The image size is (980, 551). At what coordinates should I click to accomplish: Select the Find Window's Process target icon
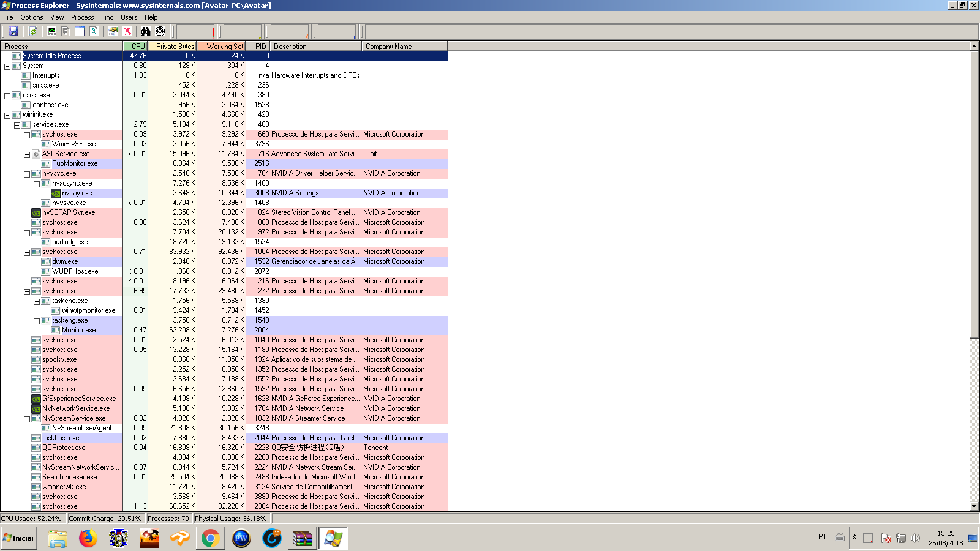160,31
